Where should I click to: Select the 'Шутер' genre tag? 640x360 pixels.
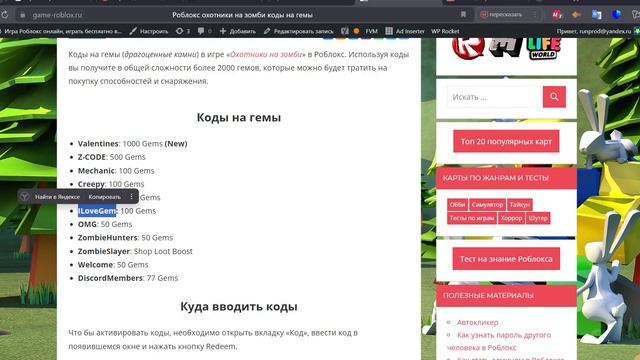point(538,218)
